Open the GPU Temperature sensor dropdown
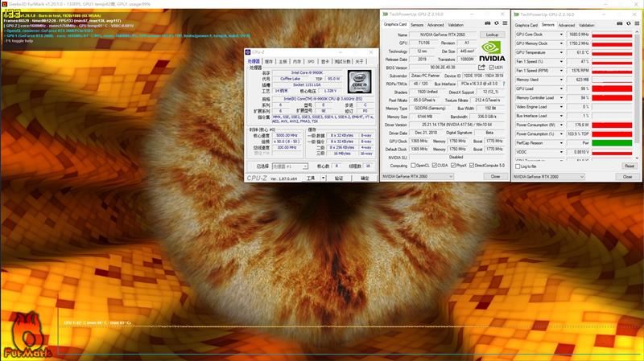This screenshot has height=361, width=644. [561, 52]
